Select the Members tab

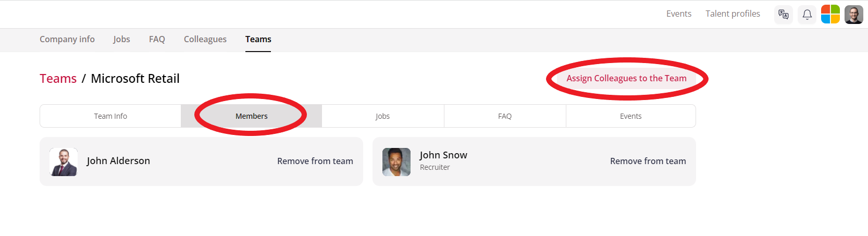[252, 116]
